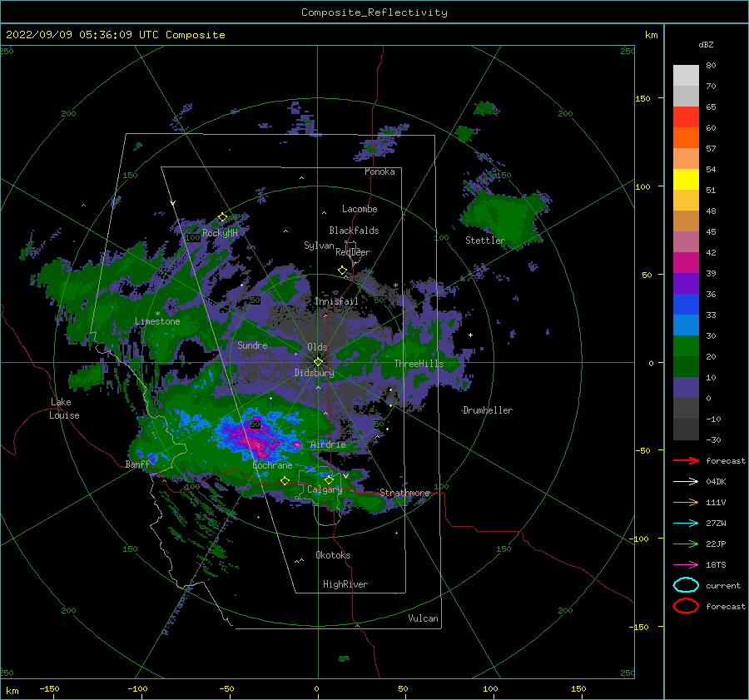Click the Airdrie city label

[x=328, y=444]
